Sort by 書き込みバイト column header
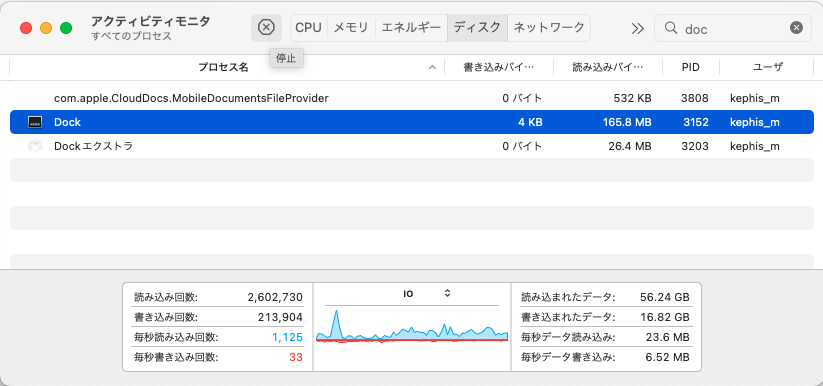The width and height of the screenshot is (823, 386). (499, 67)
